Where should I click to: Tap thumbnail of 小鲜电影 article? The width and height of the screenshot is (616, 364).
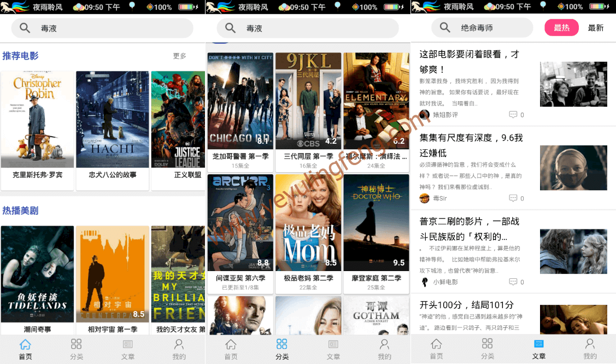pos(573,251)
